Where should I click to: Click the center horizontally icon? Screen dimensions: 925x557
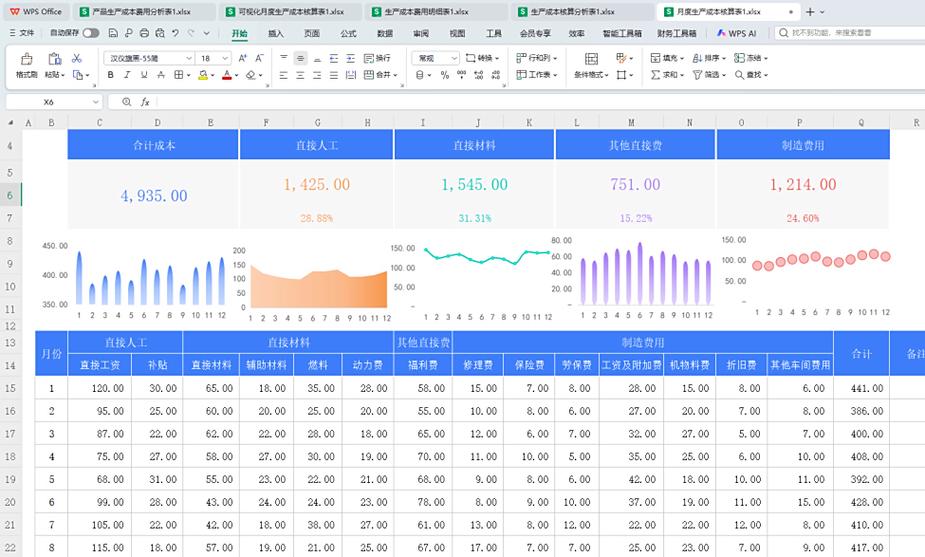[x=300, y=75]
